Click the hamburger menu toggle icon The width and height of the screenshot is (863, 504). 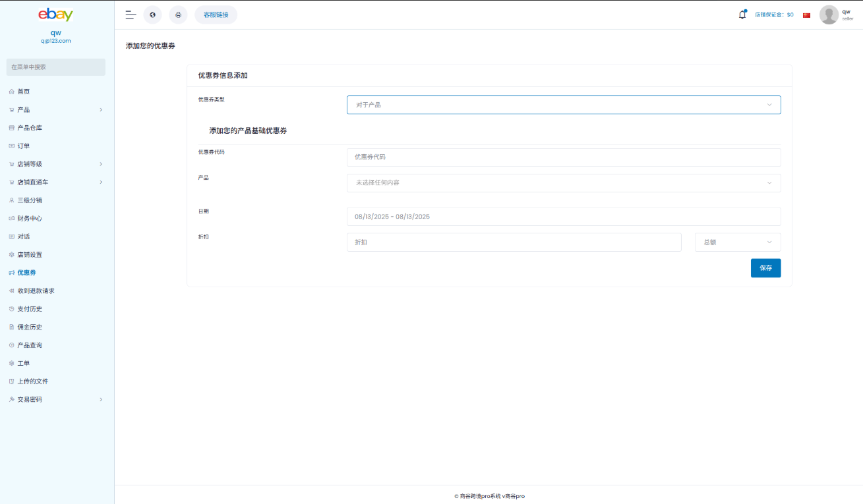pyautogui.click(x=131, y=14)
